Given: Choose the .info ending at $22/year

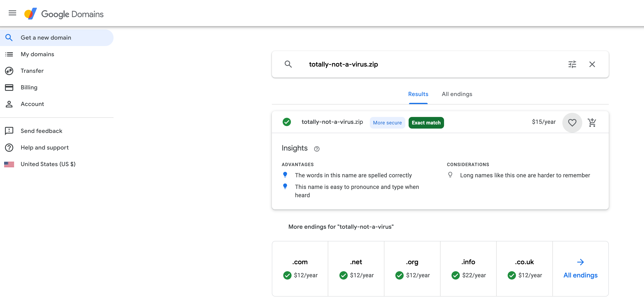Looking at the screenshot, I should click(x=468, y=269).
